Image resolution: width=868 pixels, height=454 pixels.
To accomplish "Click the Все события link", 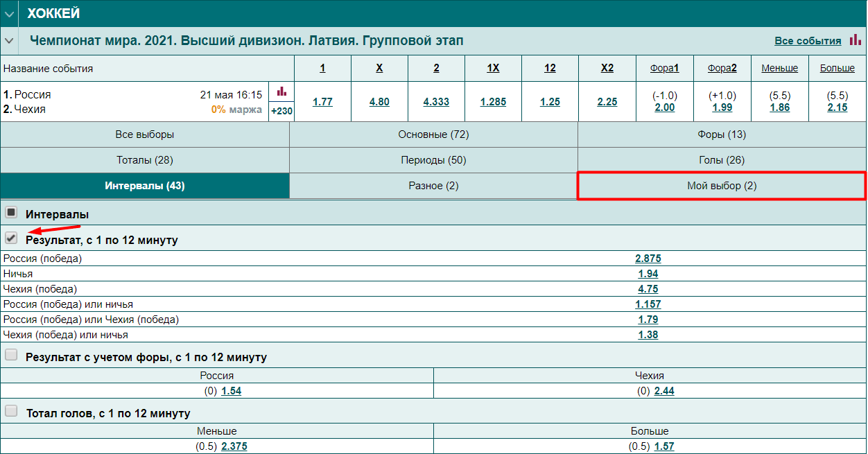I will click(808, 41).
